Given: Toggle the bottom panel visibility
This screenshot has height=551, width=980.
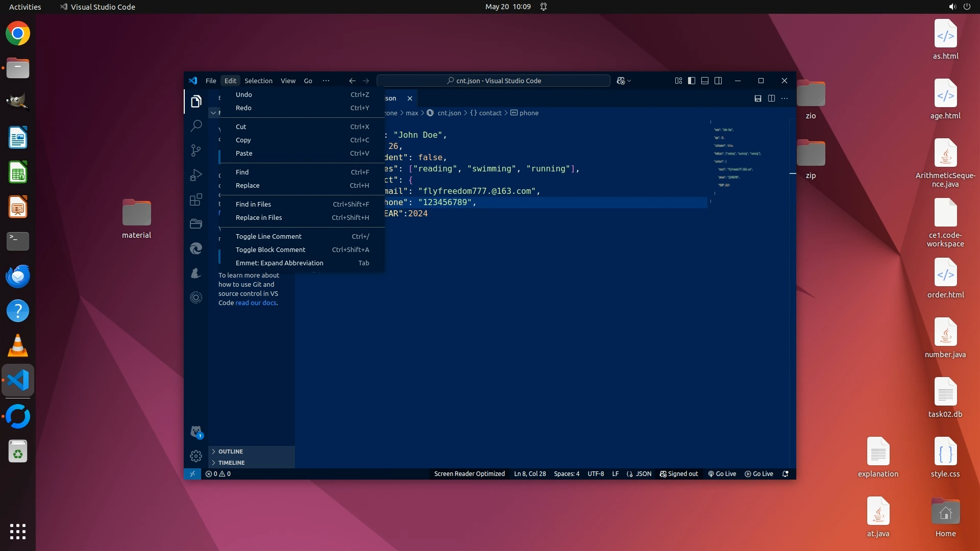Looking at the screenshot, I should pos(705,81).
